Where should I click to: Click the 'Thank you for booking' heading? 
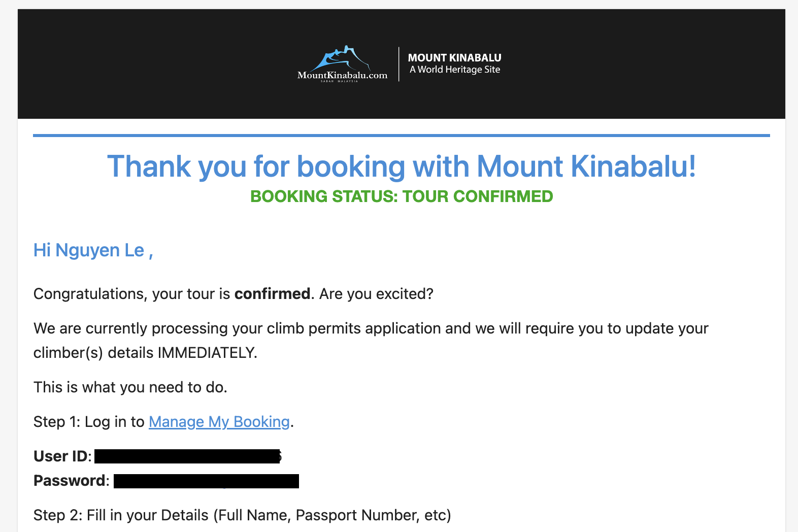pyautogui.click(x=401, y=167)
